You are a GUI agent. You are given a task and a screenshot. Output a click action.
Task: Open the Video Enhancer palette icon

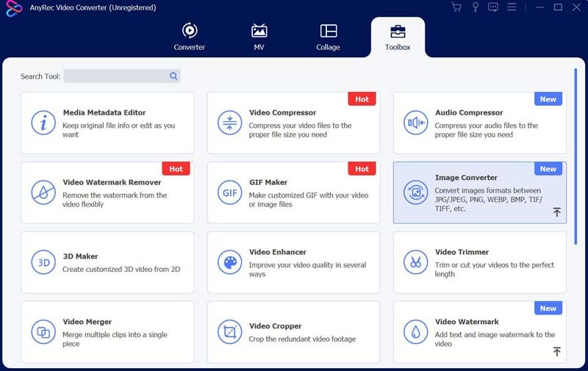coord(229,262)
